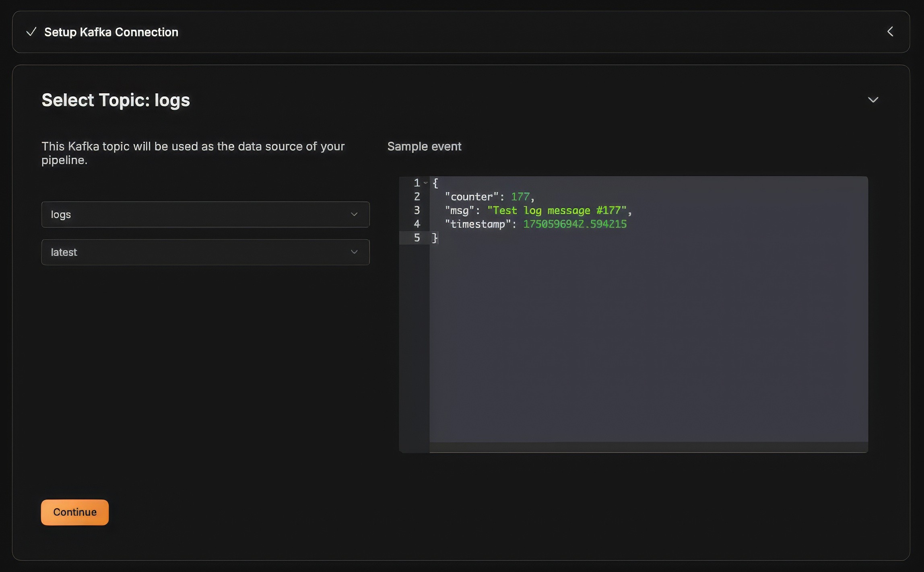Click the timestamp value 1750596942.594215
The height and width of the screenshot is (572, 924).
pos(575,224)
